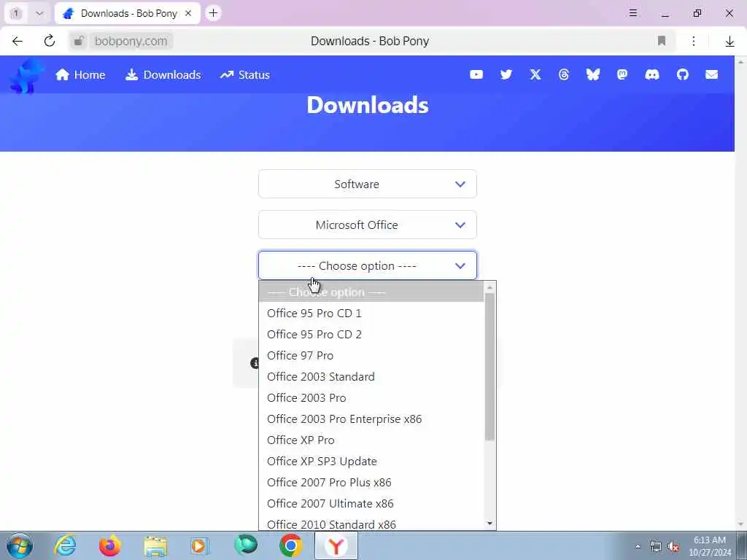Viewport: 747px width, 560px height.
Task: Click the taskbar clock showing 6:13 AM
Action: click(x=710, y=546)
